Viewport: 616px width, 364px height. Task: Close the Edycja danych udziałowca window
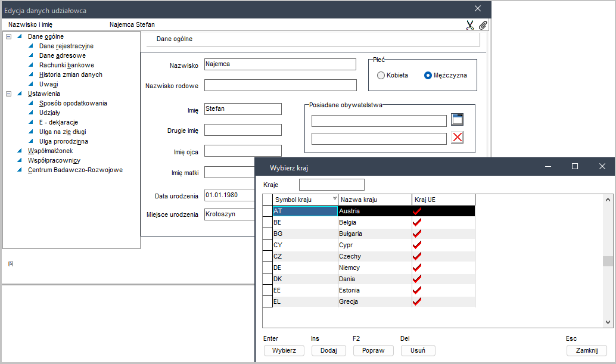[x=478, y=9]
